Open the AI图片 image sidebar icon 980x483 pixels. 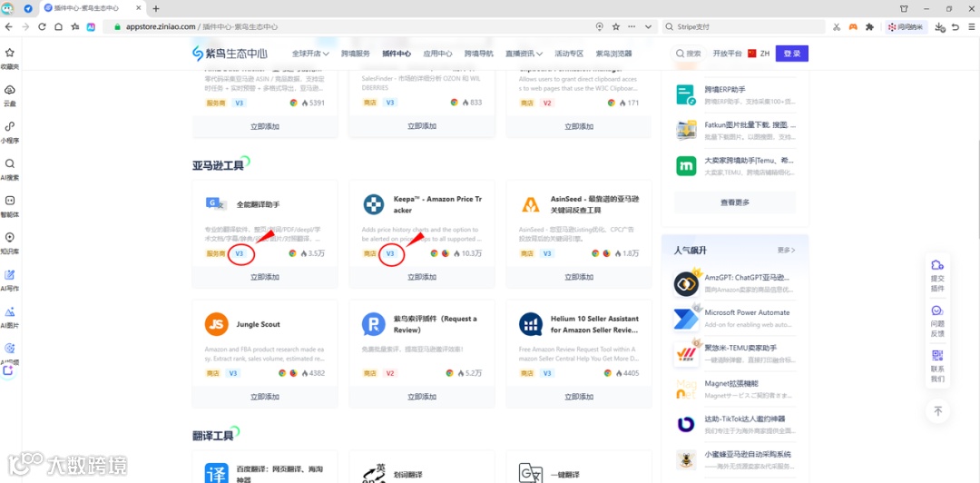coord(9,311)
